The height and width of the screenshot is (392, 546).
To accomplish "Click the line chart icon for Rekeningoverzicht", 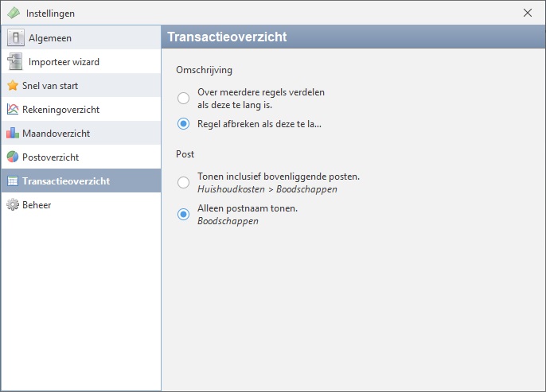I will click(13, 109).
